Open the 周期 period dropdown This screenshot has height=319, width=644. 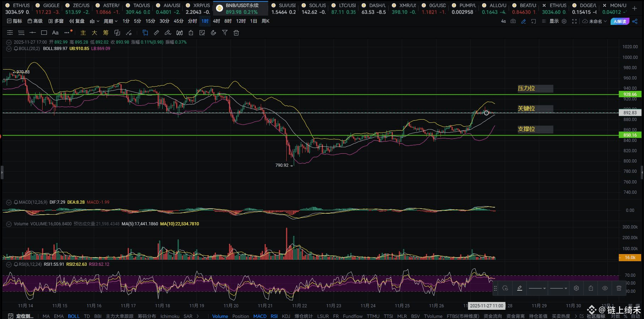[x=110, y=21]
